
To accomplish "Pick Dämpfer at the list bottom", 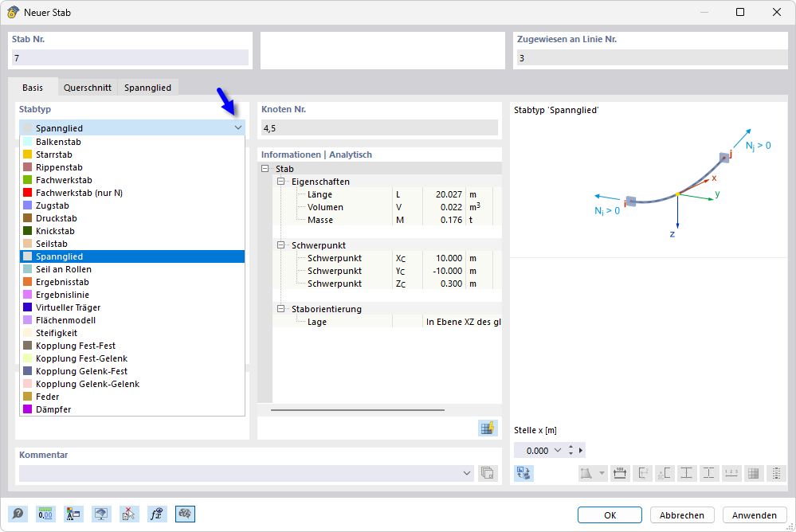I will 132,409.
